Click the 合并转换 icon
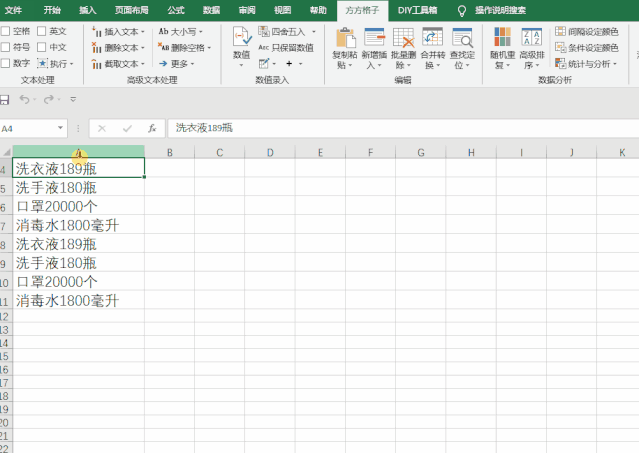The width and height of the screenshot is (639, 453). [432, 37]
